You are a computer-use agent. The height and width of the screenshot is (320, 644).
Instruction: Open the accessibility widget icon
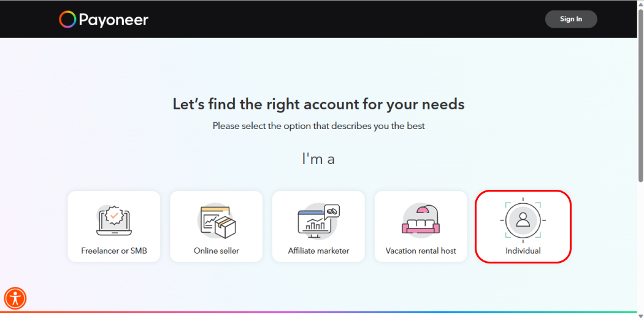(x=15, y=299)
